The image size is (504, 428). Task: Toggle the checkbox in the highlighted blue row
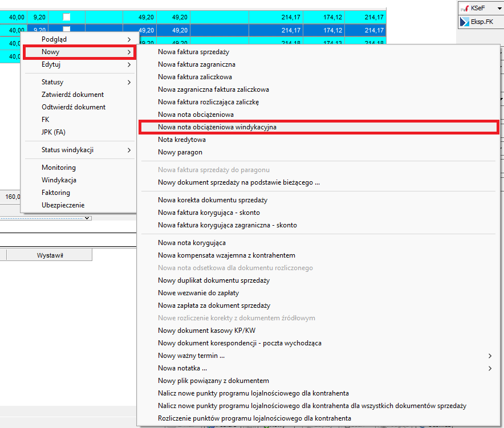pyautogui.click(x=66, y=30)
